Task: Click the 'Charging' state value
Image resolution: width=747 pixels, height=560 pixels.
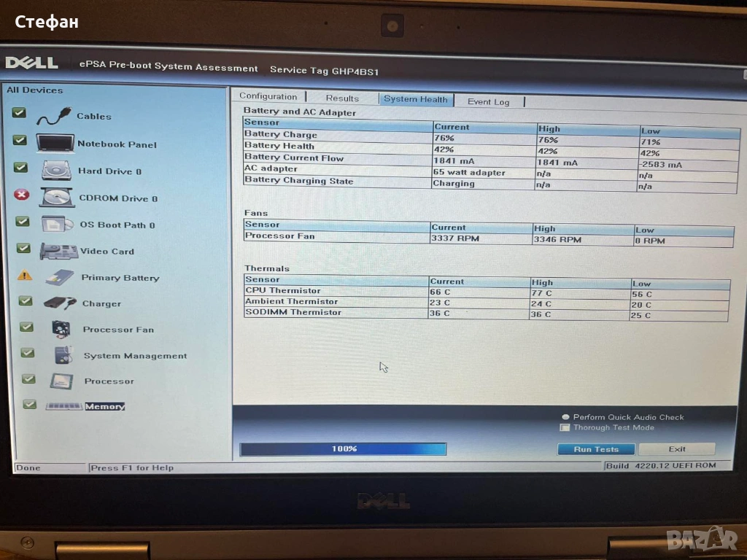Action: (454, 183)
